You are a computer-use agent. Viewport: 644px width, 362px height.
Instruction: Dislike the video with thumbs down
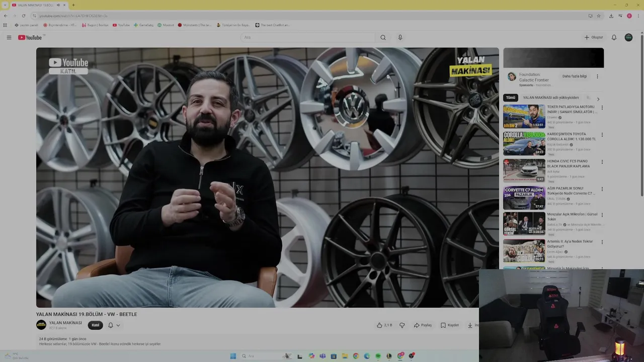(402, 325)
